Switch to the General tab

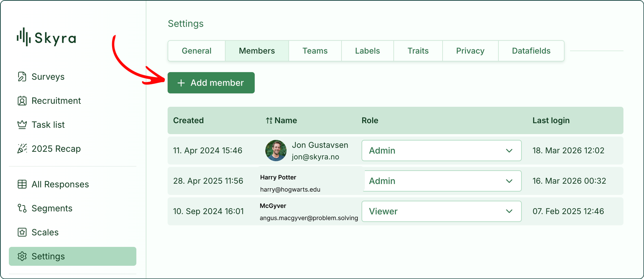click(x=197, y=51)
